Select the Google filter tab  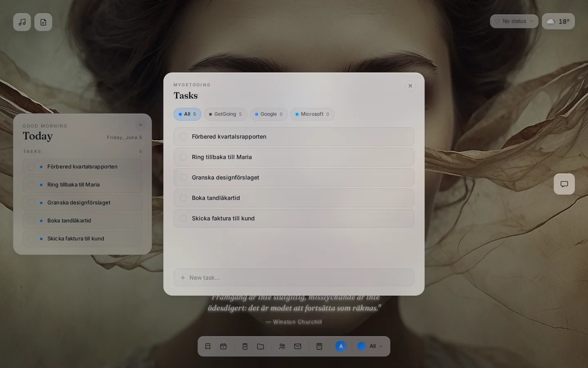tap(269, 114)
